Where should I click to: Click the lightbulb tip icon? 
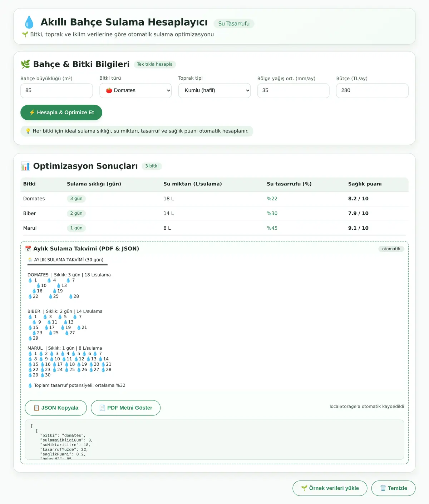click(28, 131)
